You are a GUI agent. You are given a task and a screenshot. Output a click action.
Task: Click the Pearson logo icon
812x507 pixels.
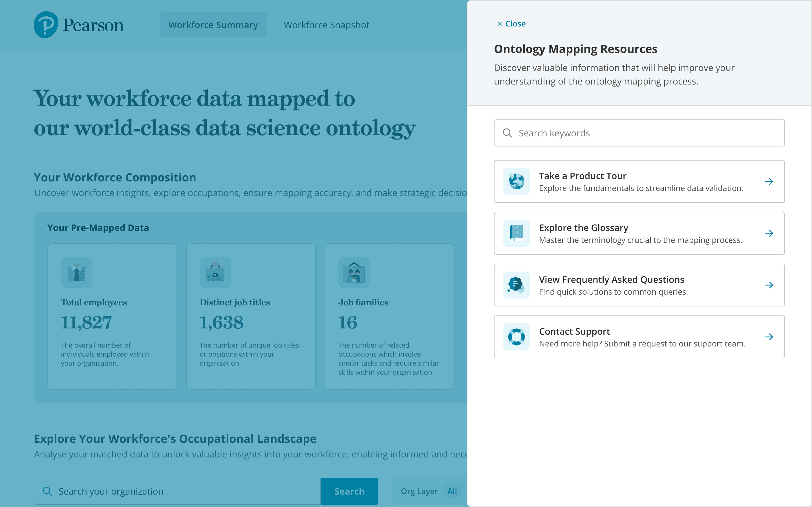click(x=46, y=25)
